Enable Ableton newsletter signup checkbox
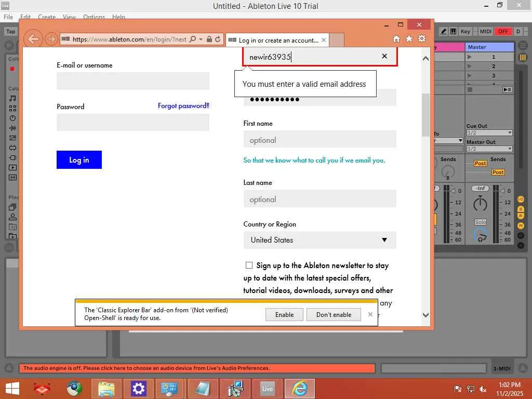This screenshot has width=532, height=399. (x=249, y=265)
